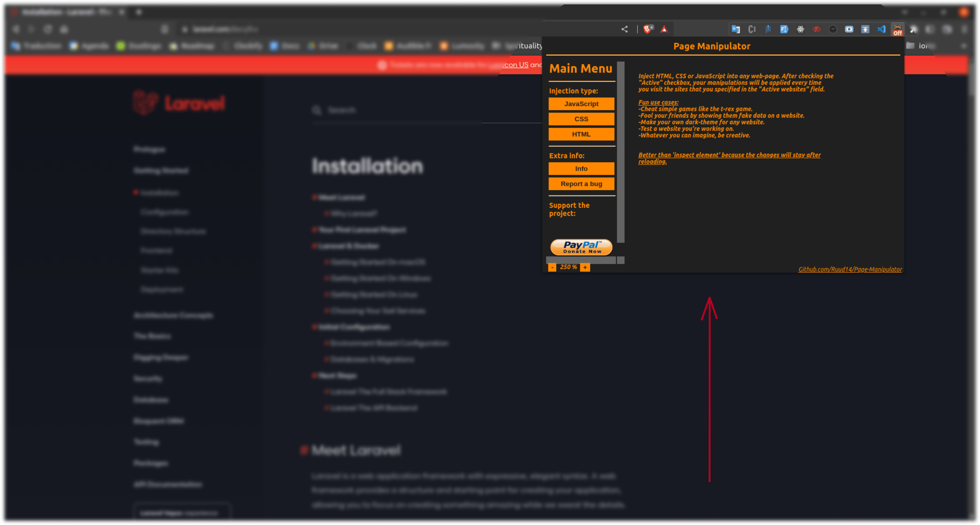Click the upload arrow extension icon
The image size is (980, 525).
865,29
